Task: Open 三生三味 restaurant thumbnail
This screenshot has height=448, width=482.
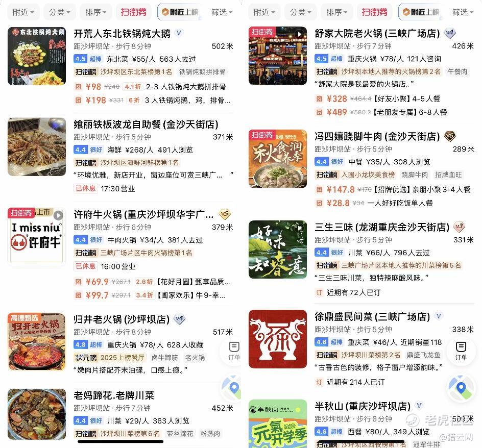Action: (278, 250)
